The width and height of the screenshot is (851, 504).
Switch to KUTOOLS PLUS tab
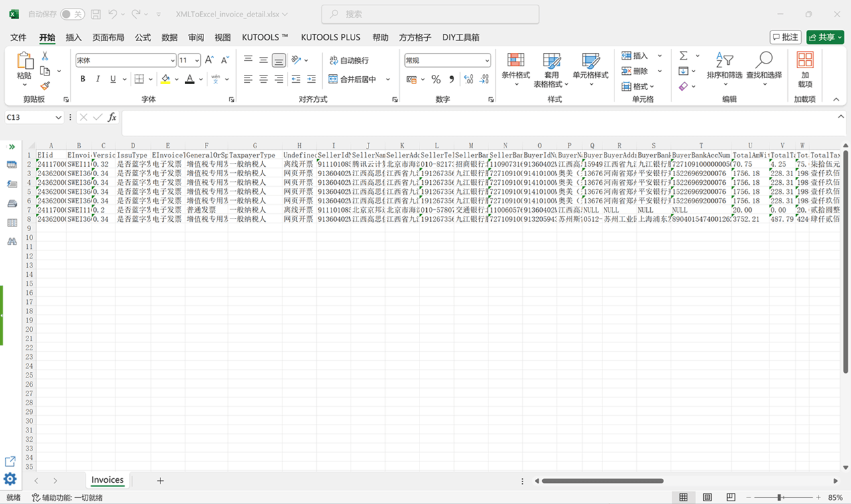coord(331,38)
